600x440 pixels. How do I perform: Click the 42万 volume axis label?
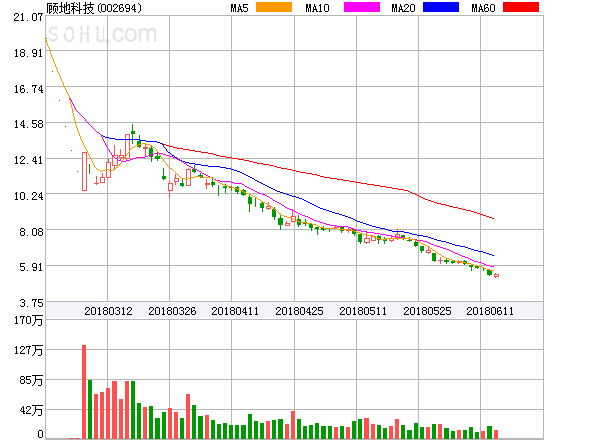(31, 411)
